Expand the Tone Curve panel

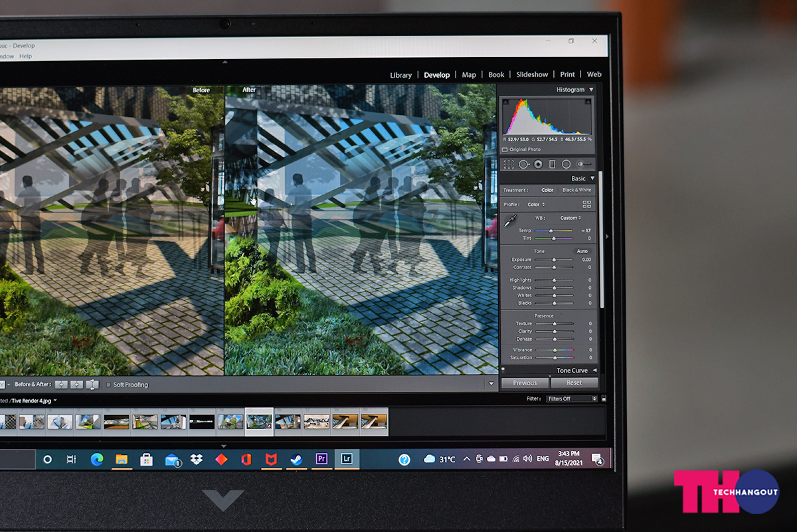594,370
